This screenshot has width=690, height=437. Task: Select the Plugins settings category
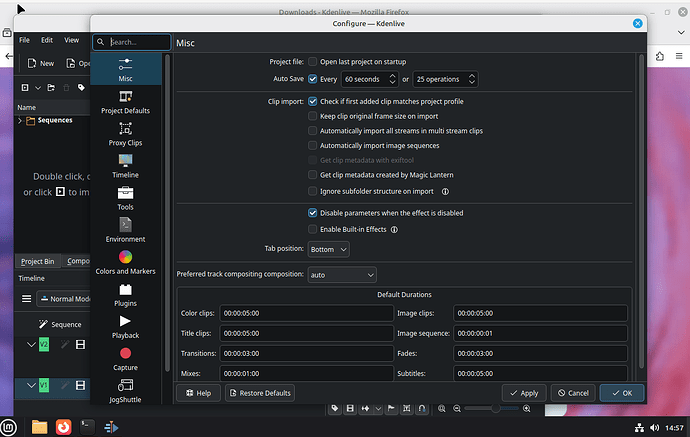(x=125, y=294)
